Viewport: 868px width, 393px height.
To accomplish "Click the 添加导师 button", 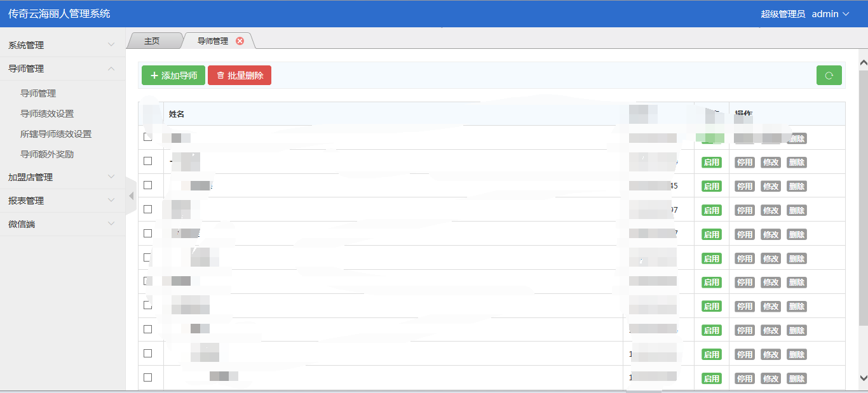I will [x=173, y=76].
